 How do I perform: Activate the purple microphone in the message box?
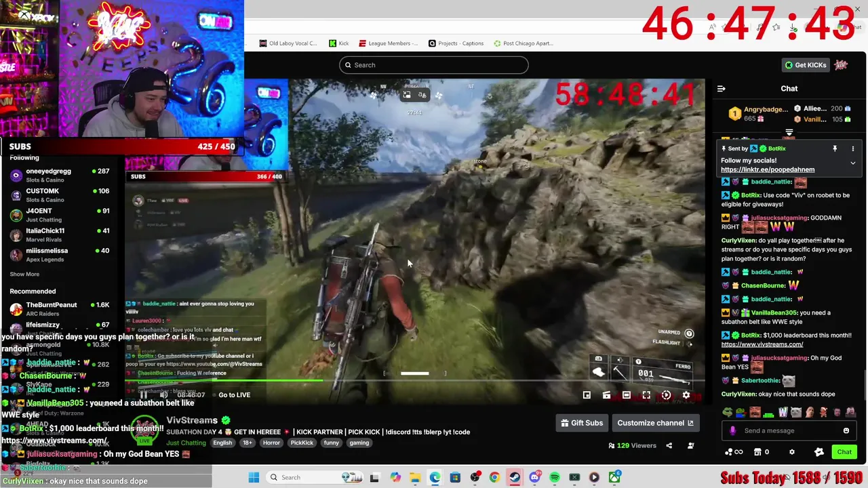(x=732, y=431)
